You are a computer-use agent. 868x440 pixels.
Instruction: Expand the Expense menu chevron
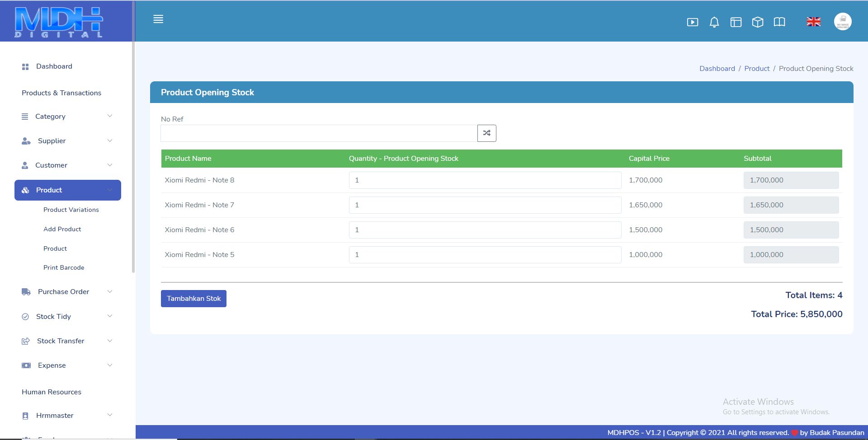click(x=110, y=365)
